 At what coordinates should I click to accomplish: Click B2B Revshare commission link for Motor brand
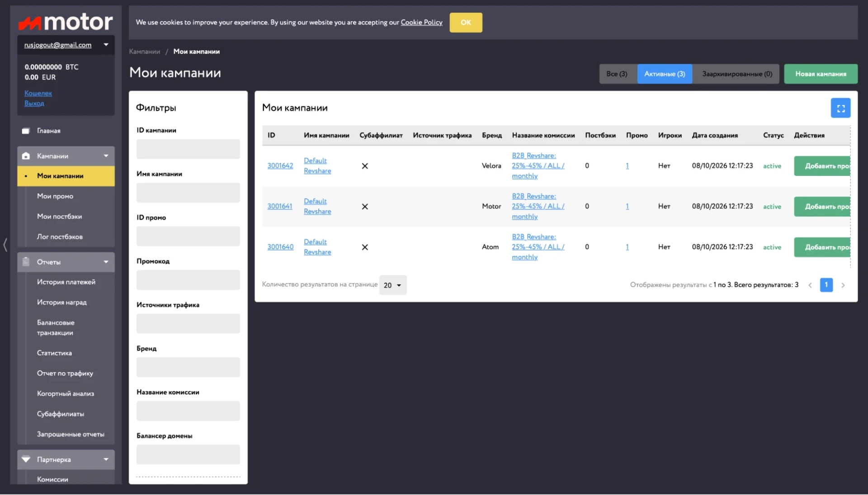coord(538,207)
